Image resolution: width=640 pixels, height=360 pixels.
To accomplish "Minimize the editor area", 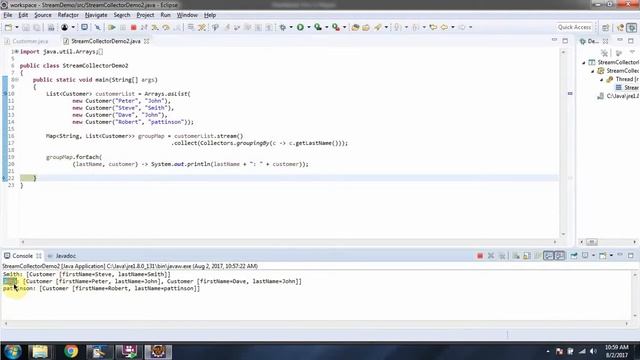I will coord(554,40).
